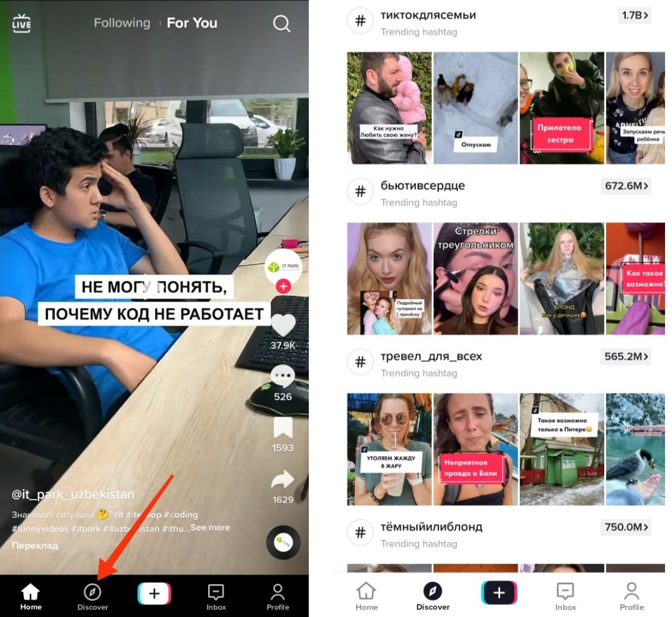Open #funnyvideos hashtag in caption
Screen dimensions: 672x617
pos(40,529)
